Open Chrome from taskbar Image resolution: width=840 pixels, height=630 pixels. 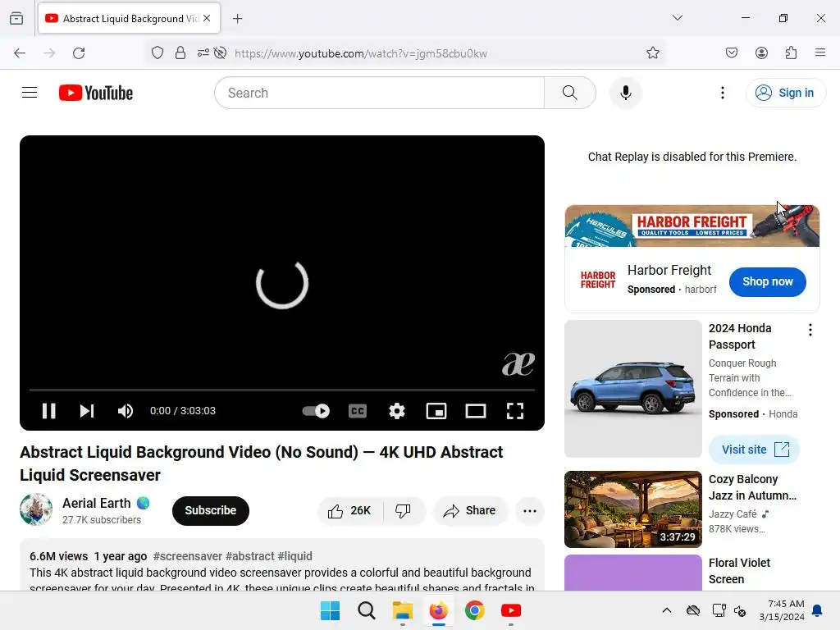tap(475, 610)
